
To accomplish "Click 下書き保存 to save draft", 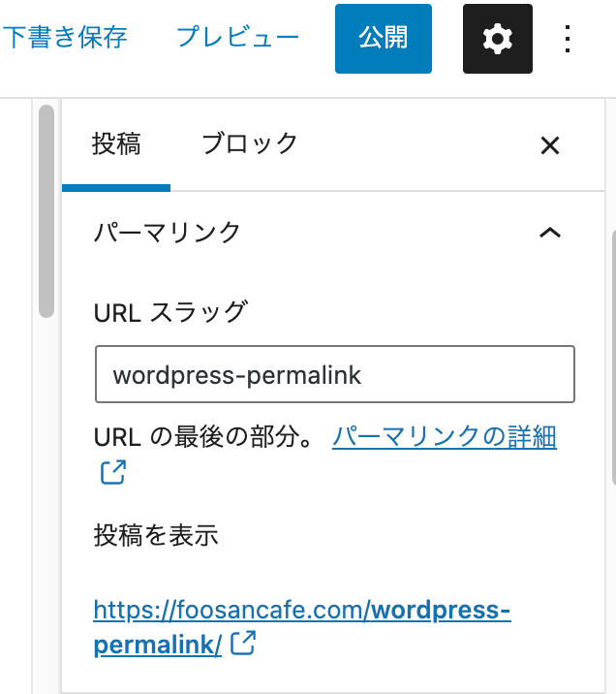I will click(64, 38).
